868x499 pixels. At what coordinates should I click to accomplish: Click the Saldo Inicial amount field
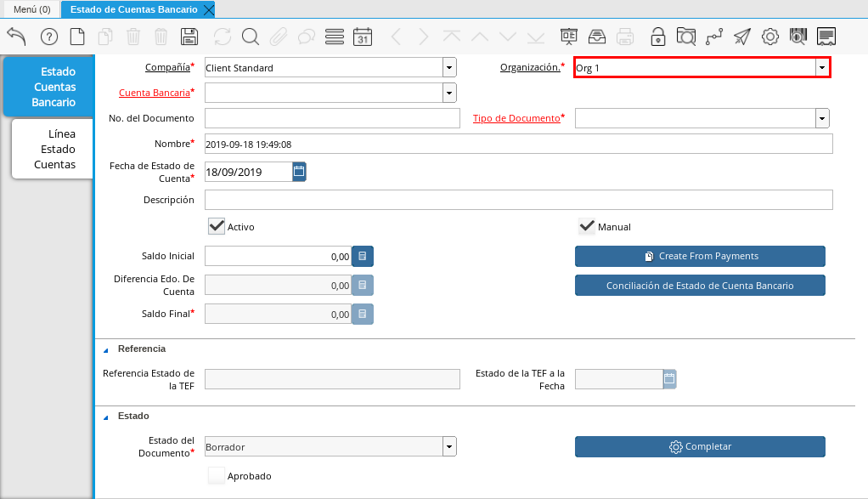pyautogui.click(x=279, y=257)
